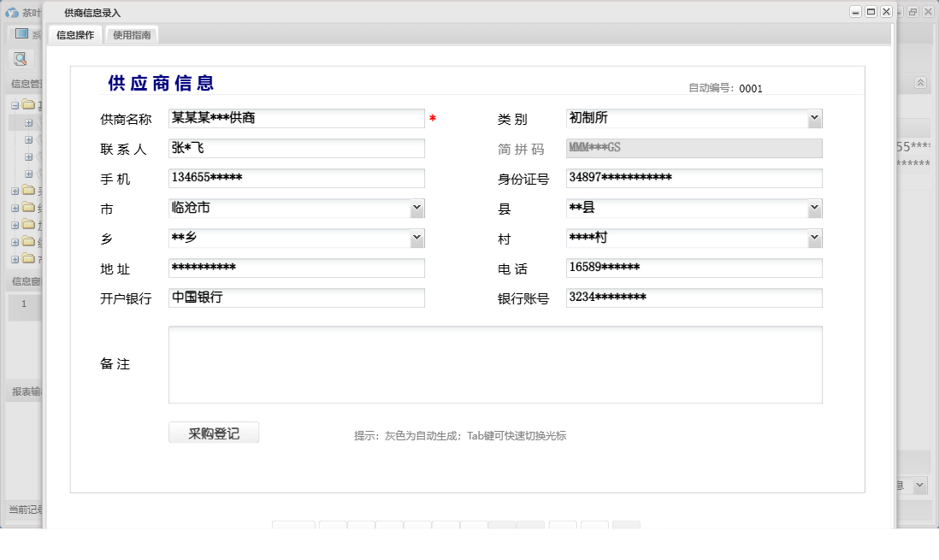Collapse the form panel via the chevron icon
Image resolution: width=939 pixels, height=560 pixels.
coord(921,83)
